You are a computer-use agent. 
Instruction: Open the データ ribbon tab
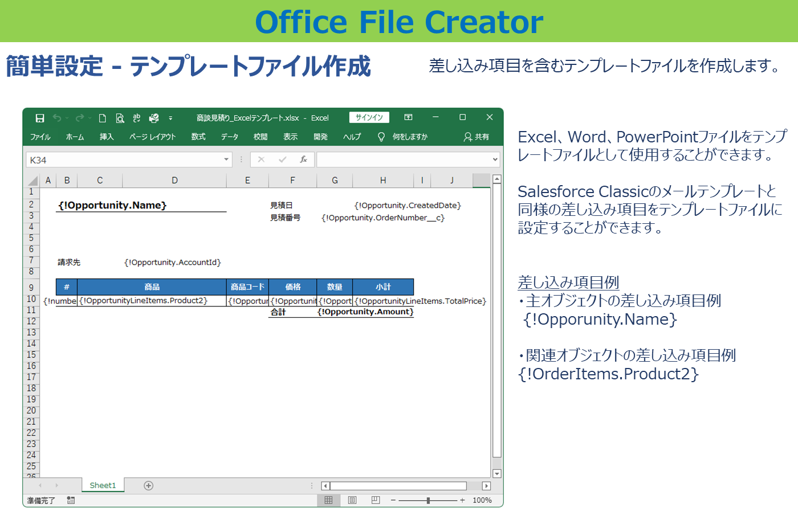(230, 137)
